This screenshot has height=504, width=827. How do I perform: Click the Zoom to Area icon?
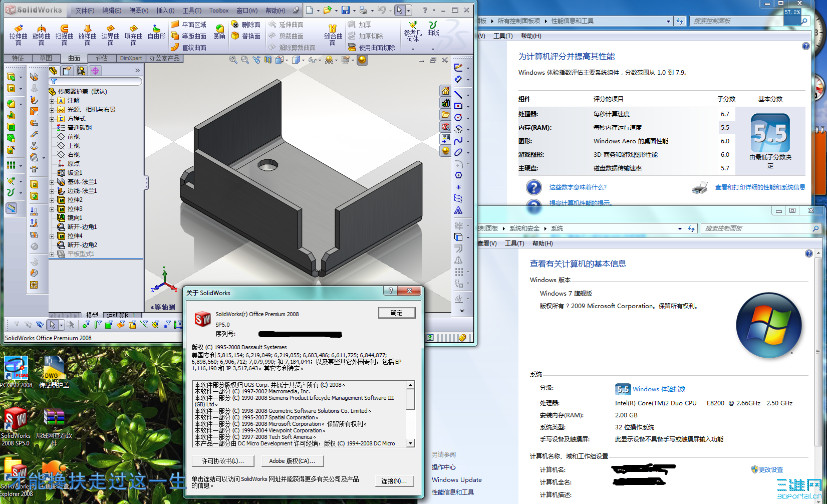(x=244, y=60)
